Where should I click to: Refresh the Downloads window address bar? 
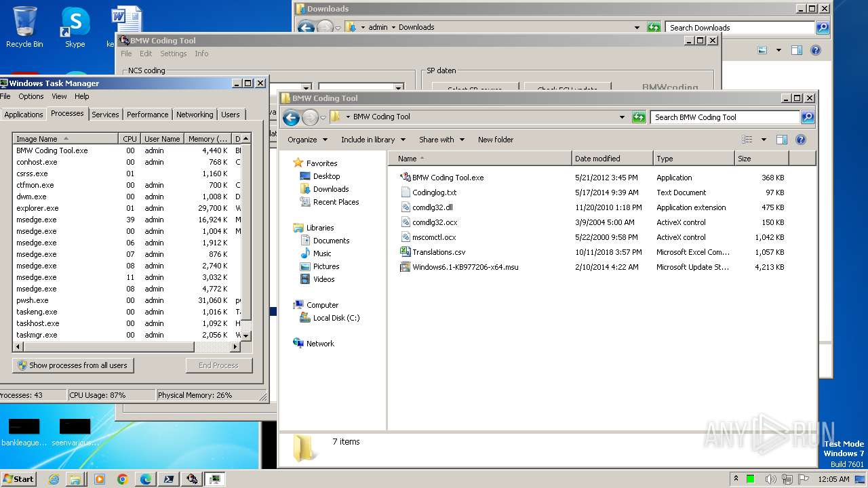pos(654,28)
